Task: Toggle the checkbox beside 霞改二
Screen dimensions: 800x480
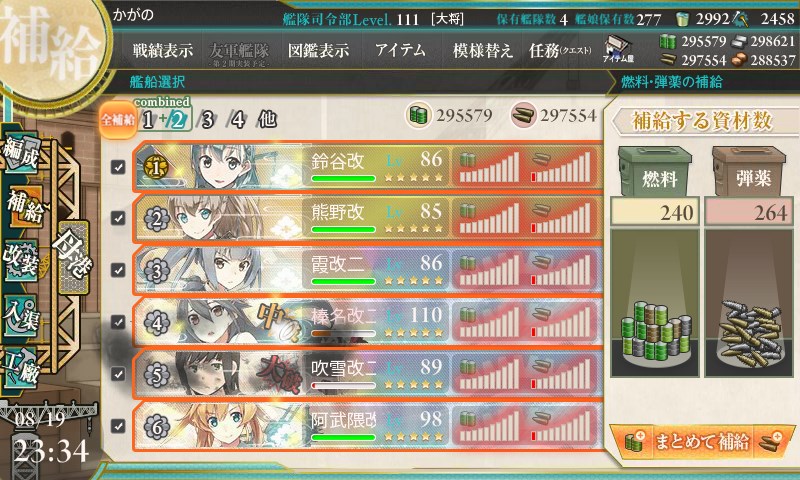Action: tap(118, 270)
